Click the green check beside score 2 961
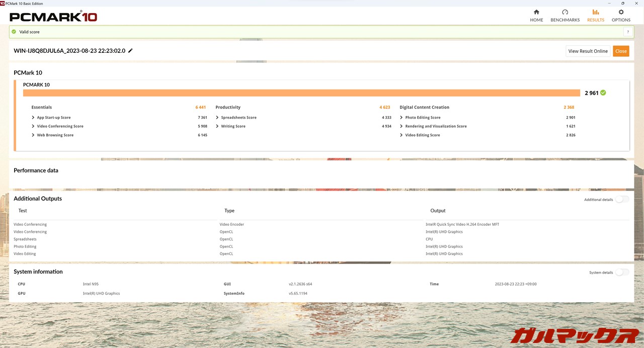Screen dimensions: 644x348 pos(603,93)
